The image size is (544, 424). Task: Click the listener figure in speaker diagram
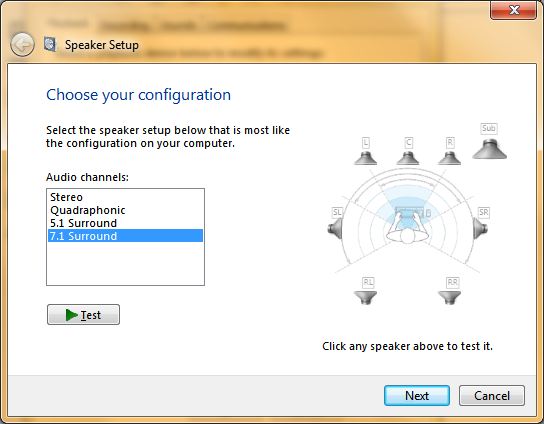click(x=408, y=227)
